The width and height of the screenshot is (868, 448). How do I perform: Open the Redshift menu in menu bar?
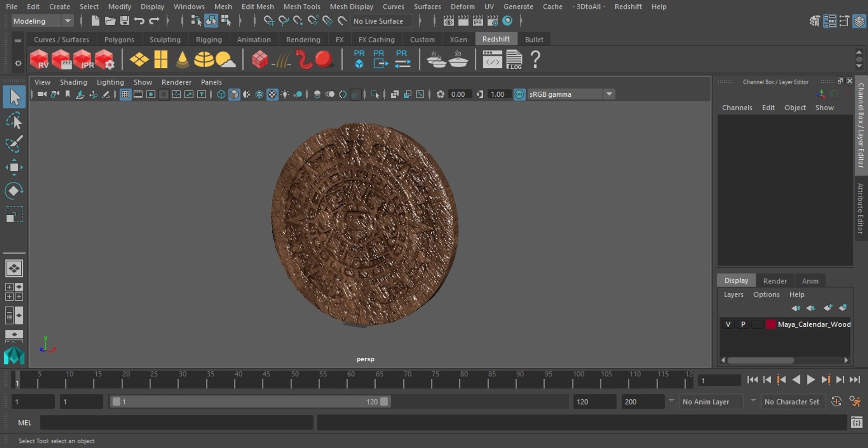click(628, 6)
